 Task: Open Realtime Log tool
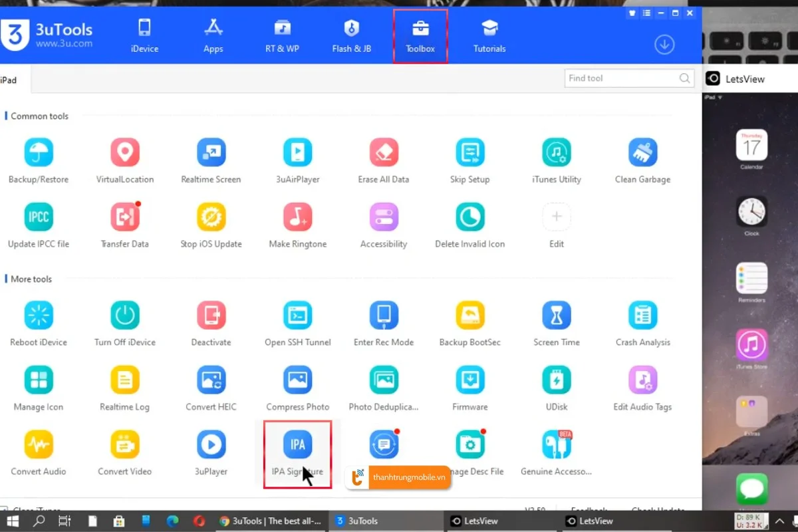click(x=125, y=380)
